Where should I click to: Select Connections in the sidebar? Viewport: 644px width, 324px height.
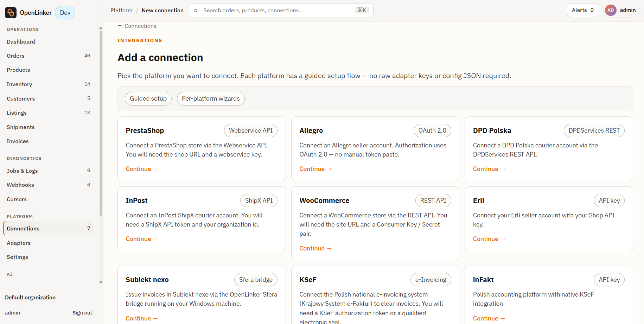click(x=49, y=228)
